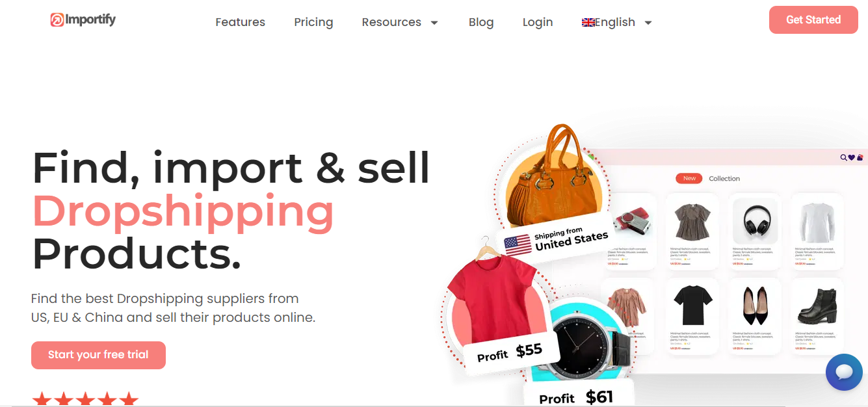This screenshot has width=868, height=407.
Task: Click the headphones product thumbnail
Action: [755, 221]
